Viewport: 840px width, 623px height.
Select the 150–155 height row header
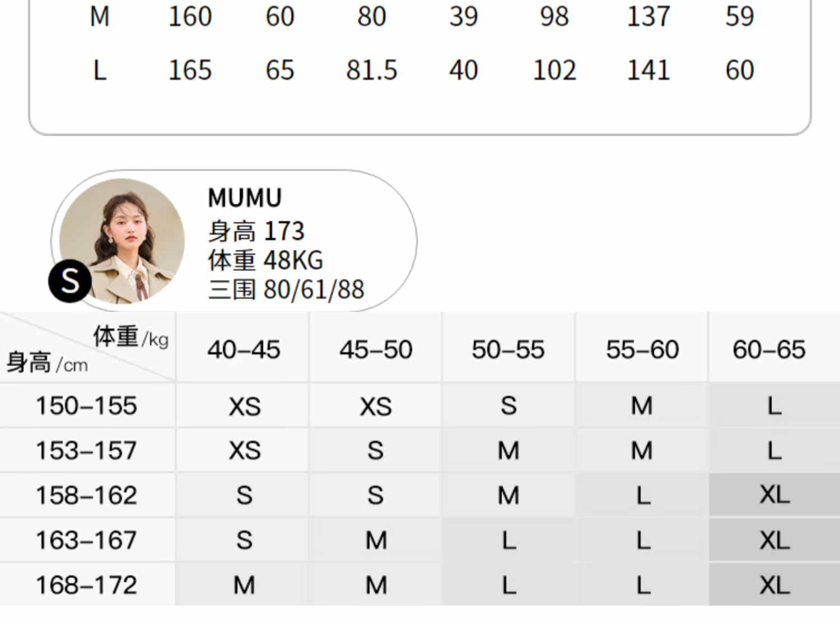(86, 406)
